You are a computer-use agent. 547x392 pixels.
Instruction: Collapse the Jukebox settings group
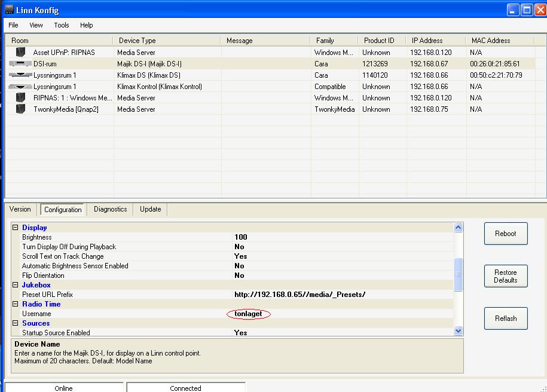tap(16, 285)
